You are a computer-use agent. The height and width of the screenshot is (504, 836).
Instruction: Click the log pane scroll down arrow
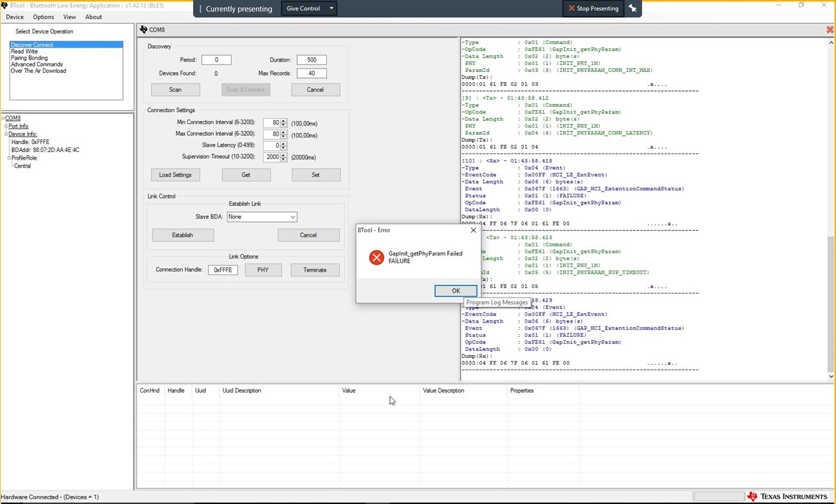tap(831, 376)
